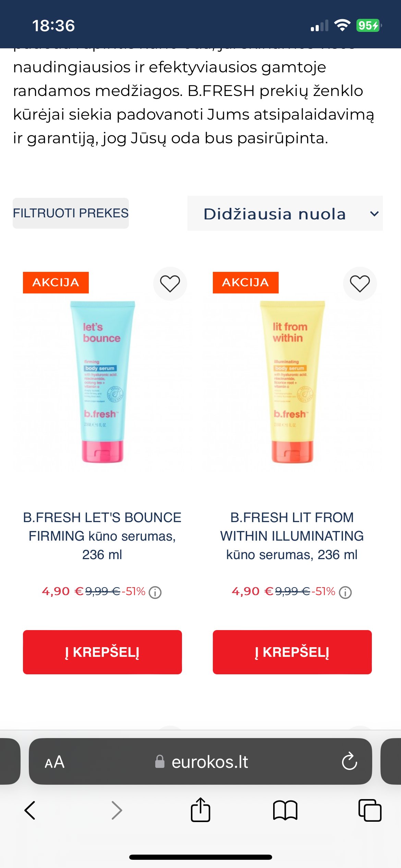Favorite the Let's Bounce firming serum
Screen dimensions: 401x868
(170, 284)
